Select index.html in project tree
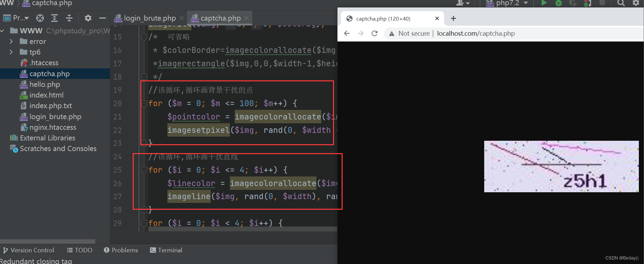Viewport: 644px width, 264px height. [x=42, y=95]
